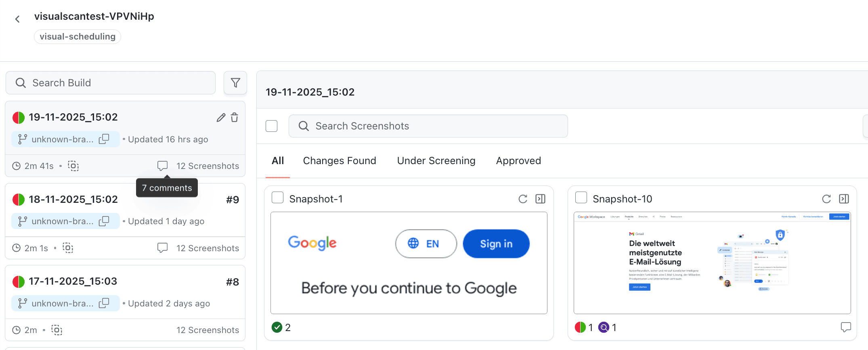This screenshot has width=868, height=350.
Task: Click the 2m 1s duration clock icon
Action: coord(16,248)
